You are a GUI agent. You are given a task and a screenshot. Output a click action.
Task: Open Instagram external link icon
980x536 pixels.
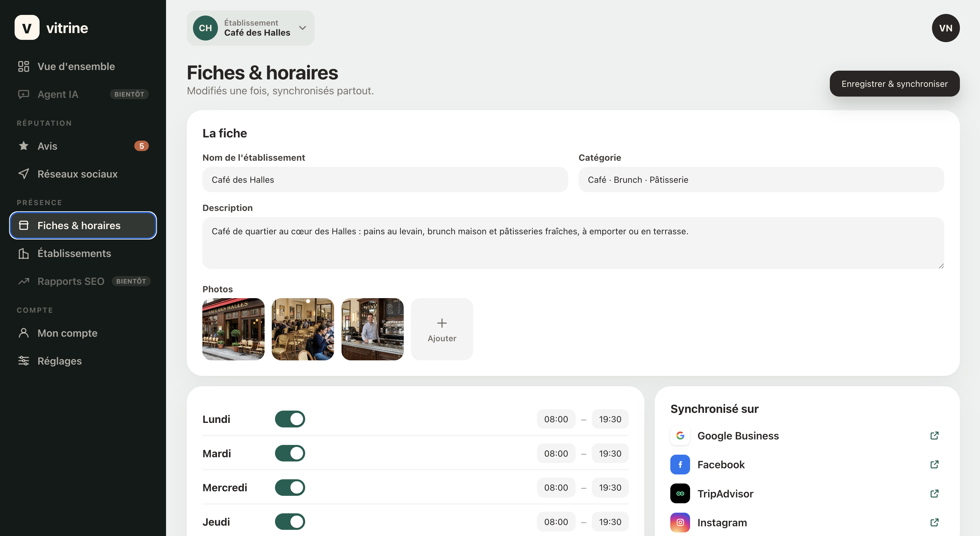pos(934,522)
